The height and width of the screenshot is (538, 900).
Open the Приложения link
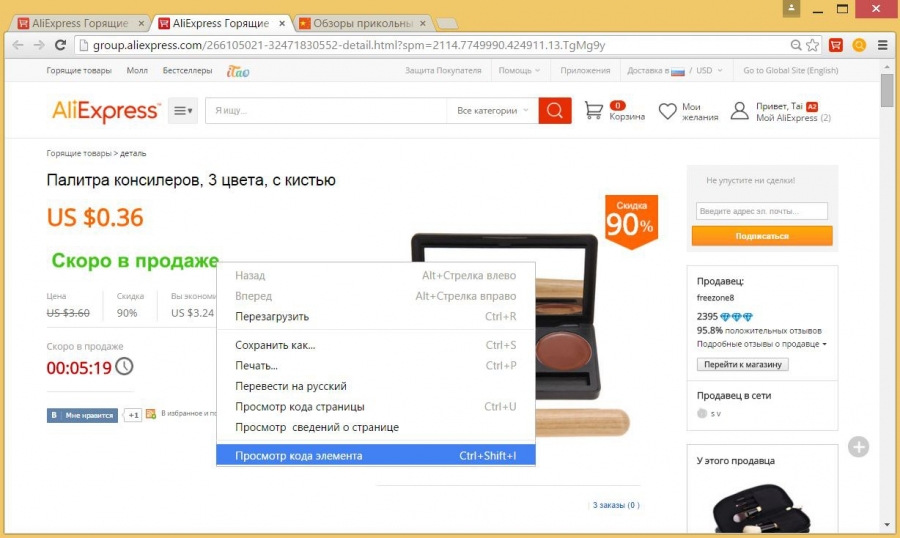tap(585, 71)
